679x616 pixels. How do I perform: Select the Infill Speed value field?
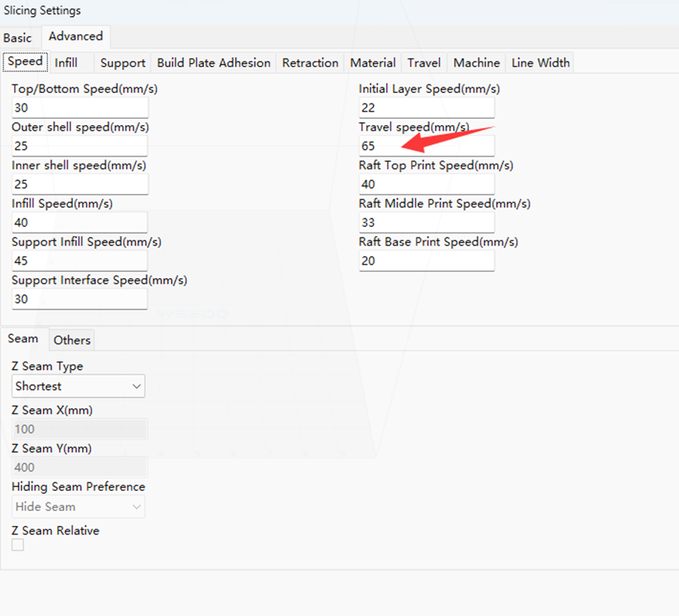coord(79,222)
